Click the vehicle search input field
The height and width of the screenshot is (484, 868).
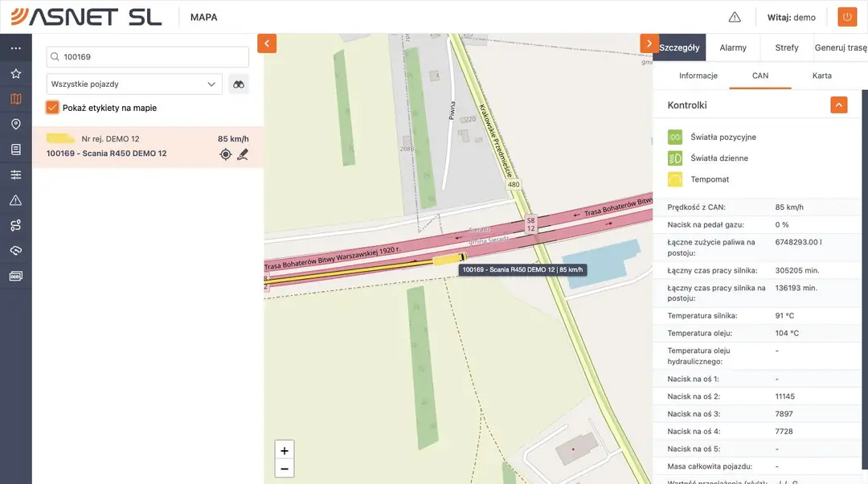pyautogui.click(x=147, y=56)
